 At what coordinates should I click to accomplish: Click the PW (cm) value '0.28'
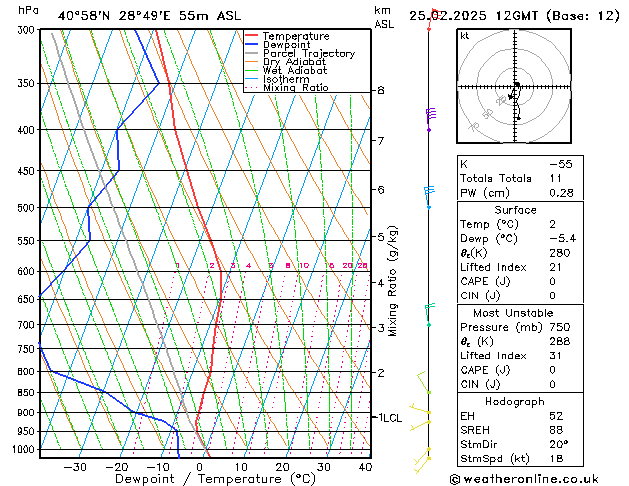click(561, 193)
